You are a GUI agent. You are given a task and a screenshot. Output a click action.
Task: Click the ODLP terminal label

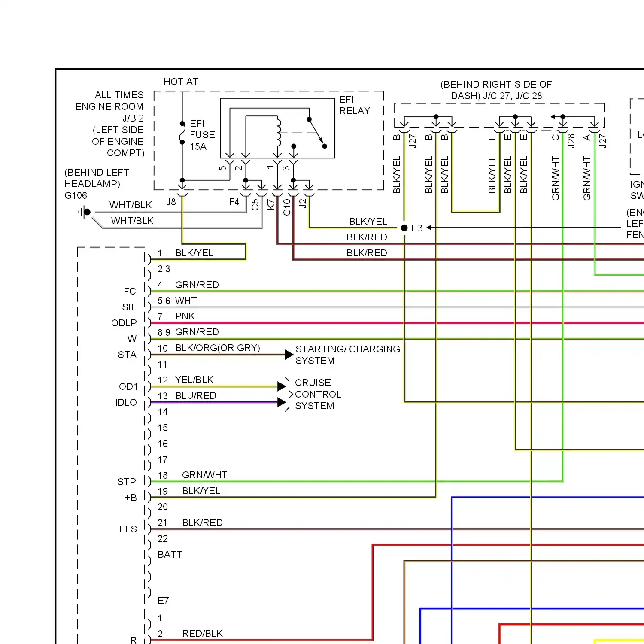point(124,323)
